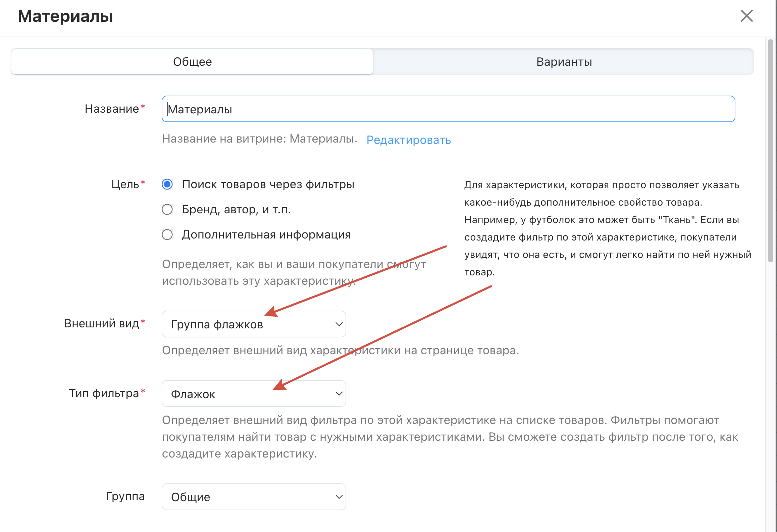777x532 pixels.
Task: Click the Внешний вид field label
Action: [x=102, y=323]
